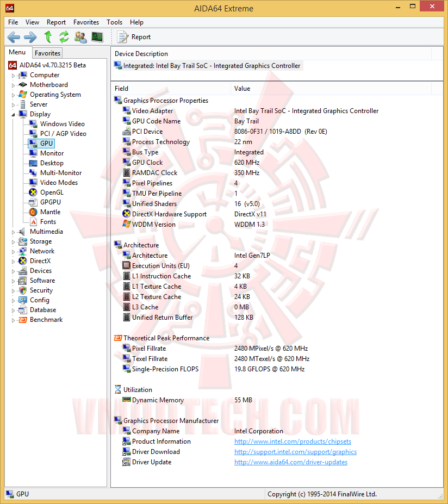Open the sensor monitor graph icon

tap(97, 37)
